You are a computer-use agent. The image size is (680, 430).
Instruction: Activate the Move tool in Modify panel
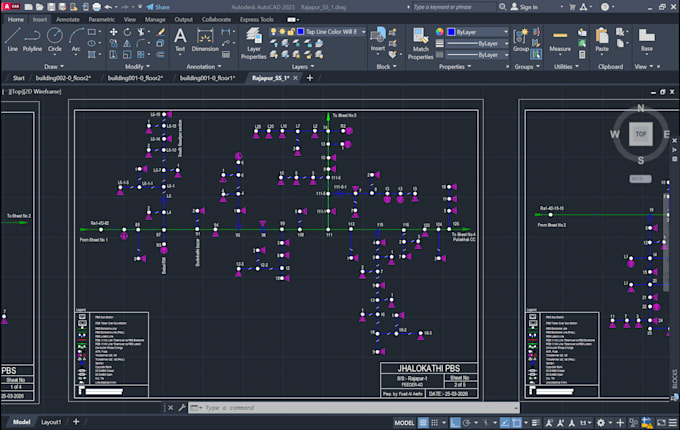click(x=113, y=32)
